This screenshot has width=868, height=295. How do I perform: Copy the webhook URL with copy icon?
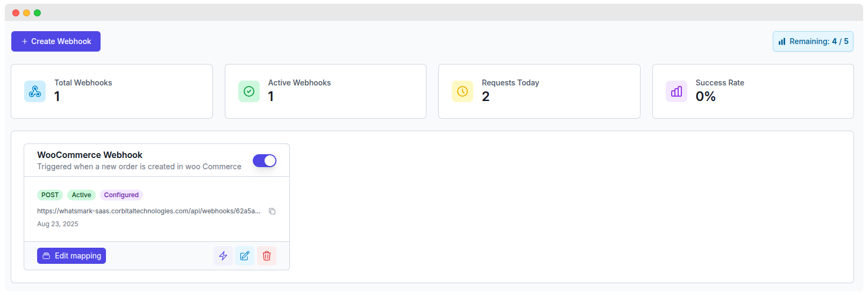(x=272, y=211)
